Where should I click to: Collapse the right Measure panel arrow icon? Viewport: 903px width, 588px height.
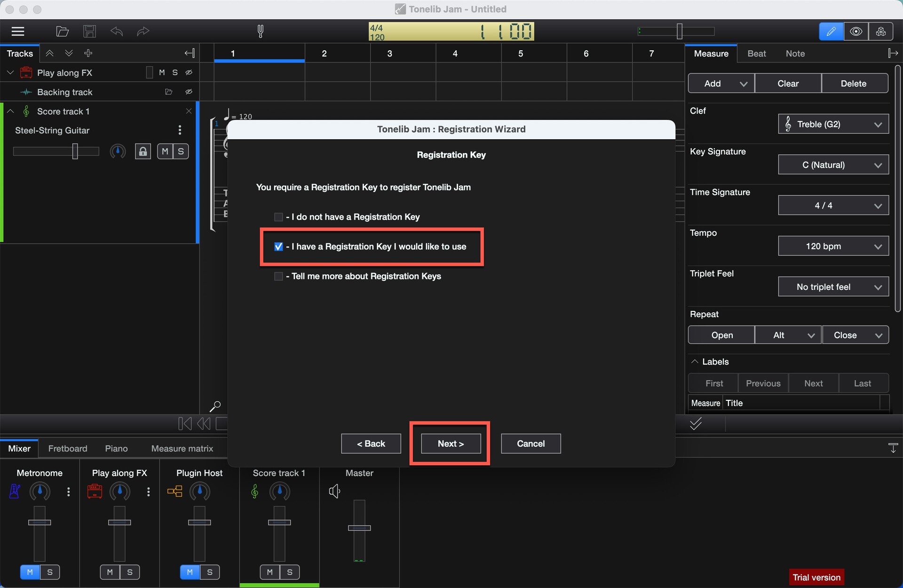pos(893,53)
